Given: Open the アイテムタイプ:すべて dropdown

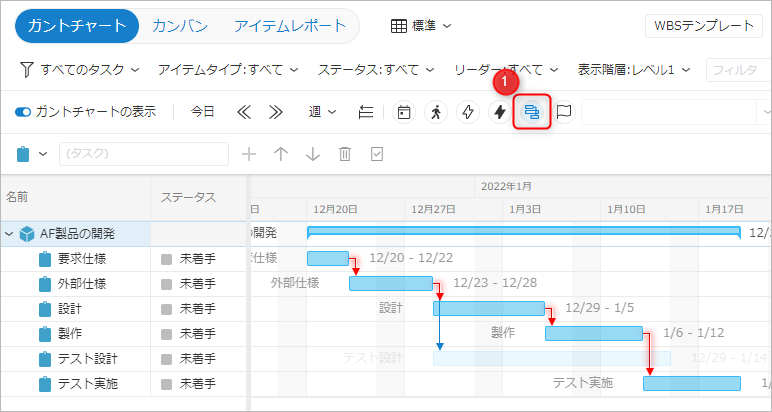Looking at the screenshot, I should (228, 70).
